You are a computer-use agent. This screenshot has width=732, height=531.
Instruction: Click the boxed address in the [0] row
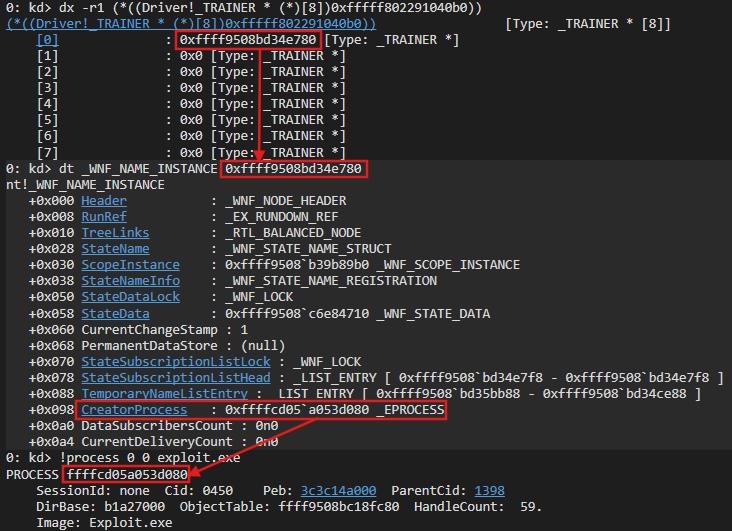point(250,39)
